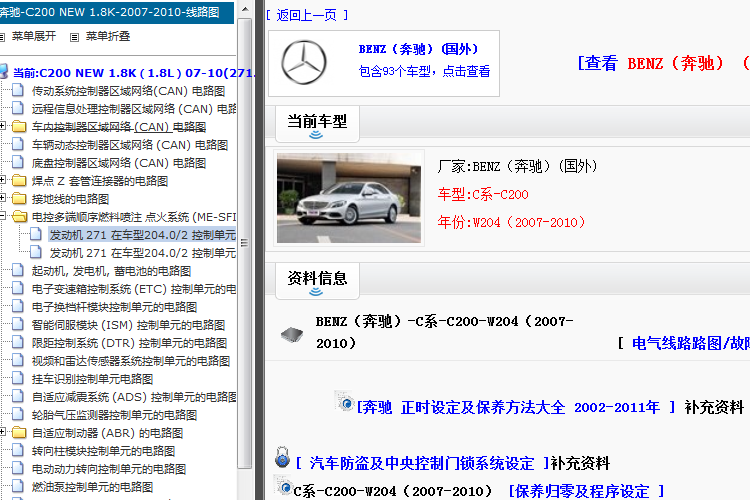750x500 pixels.
Task: Open 轮胎气压监测器控制单元的电路图
Action: (x=114, y=415)
